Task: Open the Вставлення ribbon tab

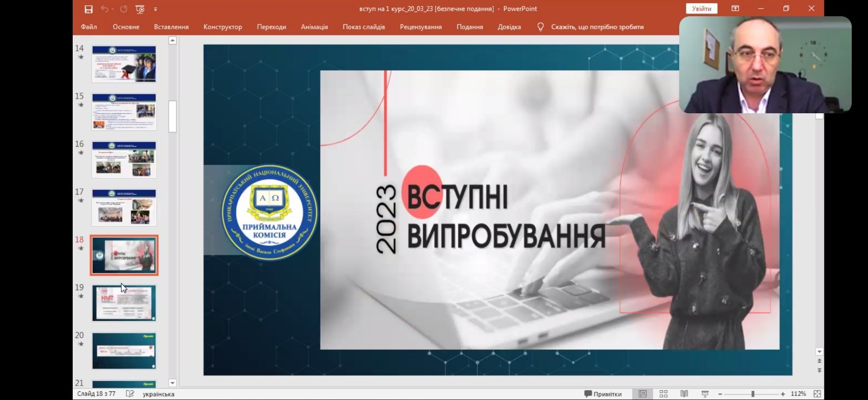Action: pos(171,27)
